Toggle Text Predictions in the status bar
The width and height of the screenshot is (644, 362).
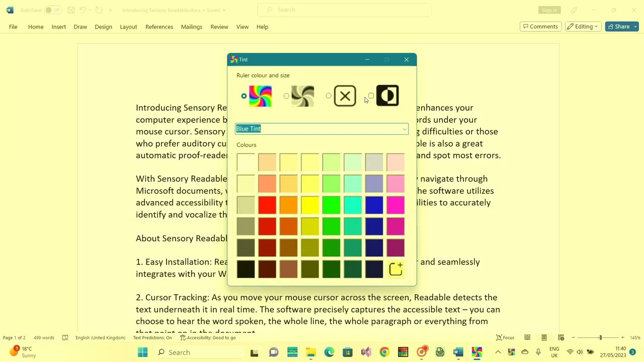(x=152, y=338)
